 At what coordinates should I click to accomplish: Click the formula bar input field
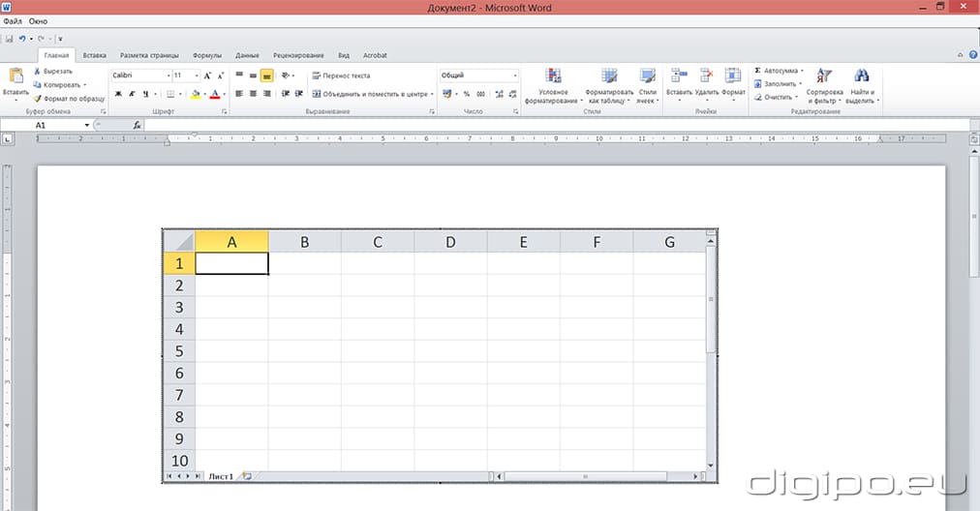(556, 125)
